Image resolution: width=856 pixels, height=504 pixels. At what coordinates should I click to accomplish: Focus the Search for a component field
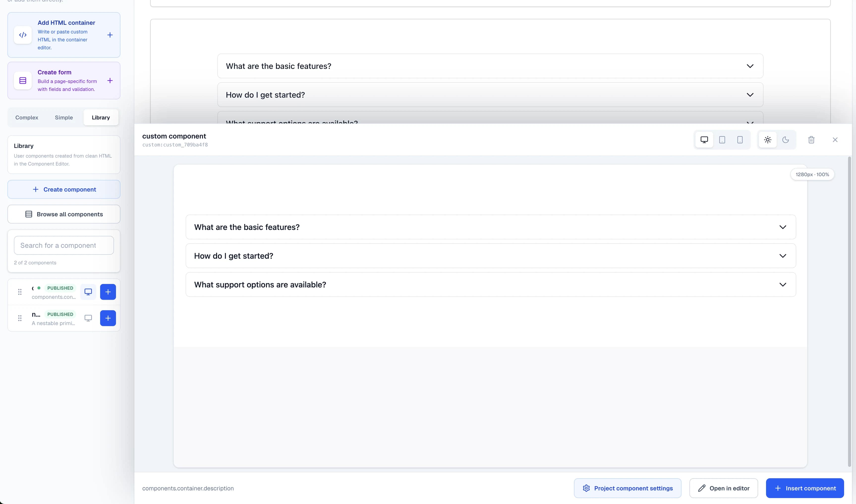[64, 245]
